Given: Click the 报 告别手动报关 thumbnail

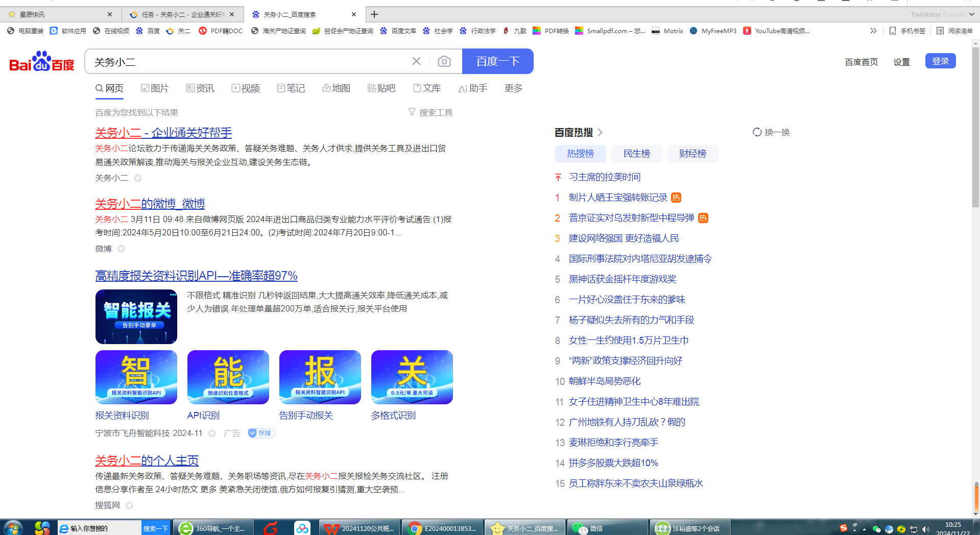Looking at the screenshot, I should tap(320, 377).
